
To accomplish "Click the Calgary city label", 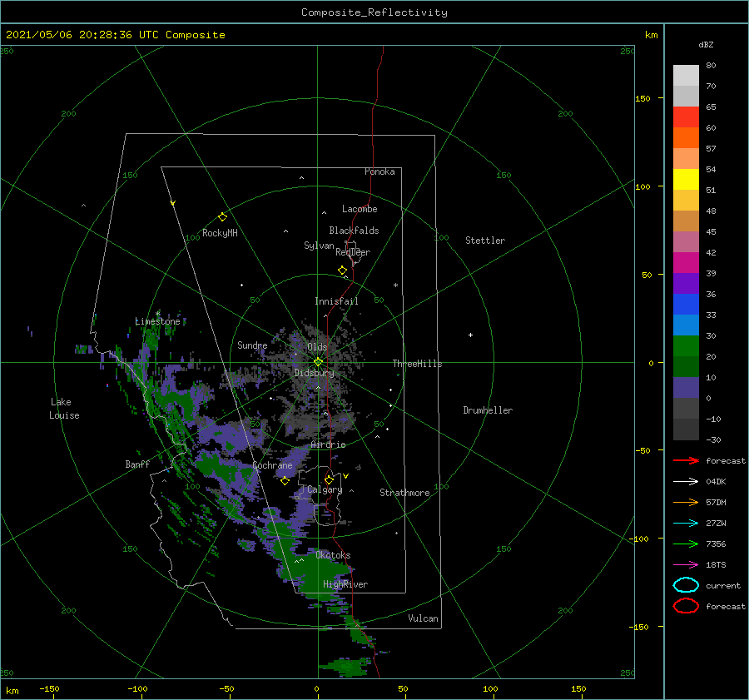I will click(325, 489).
